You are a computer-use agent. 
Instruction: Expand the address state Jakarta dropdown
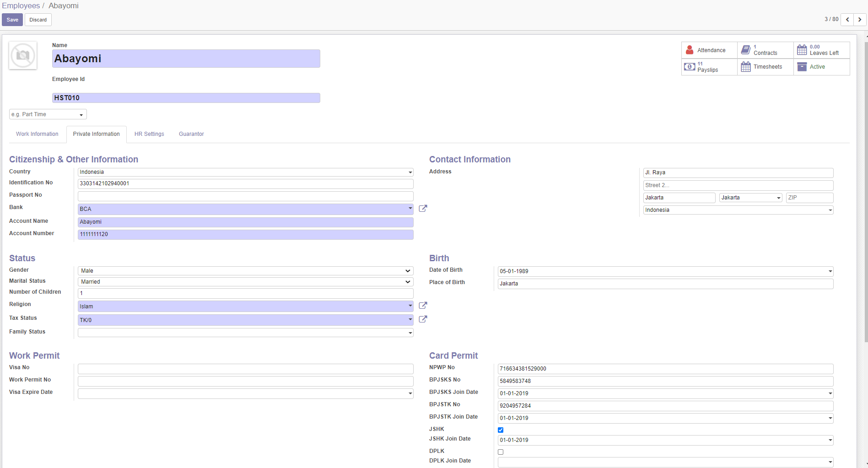[x=778, y=198]
